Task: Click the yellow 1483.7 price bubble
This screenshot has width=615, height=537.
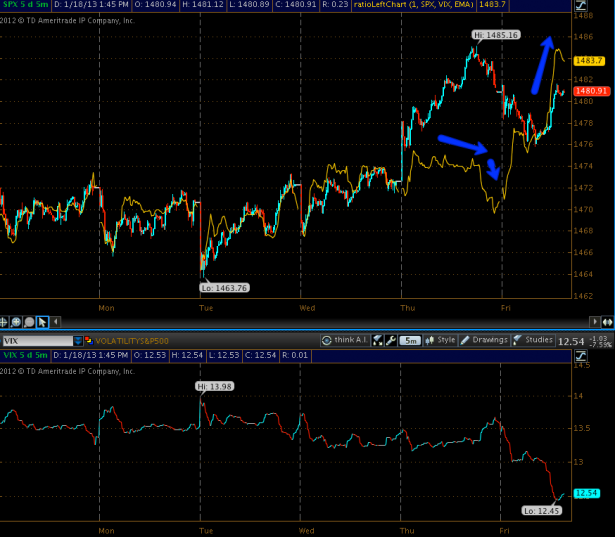Action: [x=589, y=61]
